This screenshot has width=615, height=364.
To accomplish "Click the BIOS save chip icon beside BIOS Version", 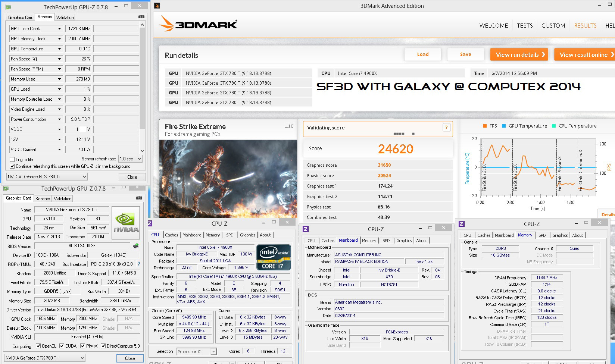I will click(x=136, y=246).
